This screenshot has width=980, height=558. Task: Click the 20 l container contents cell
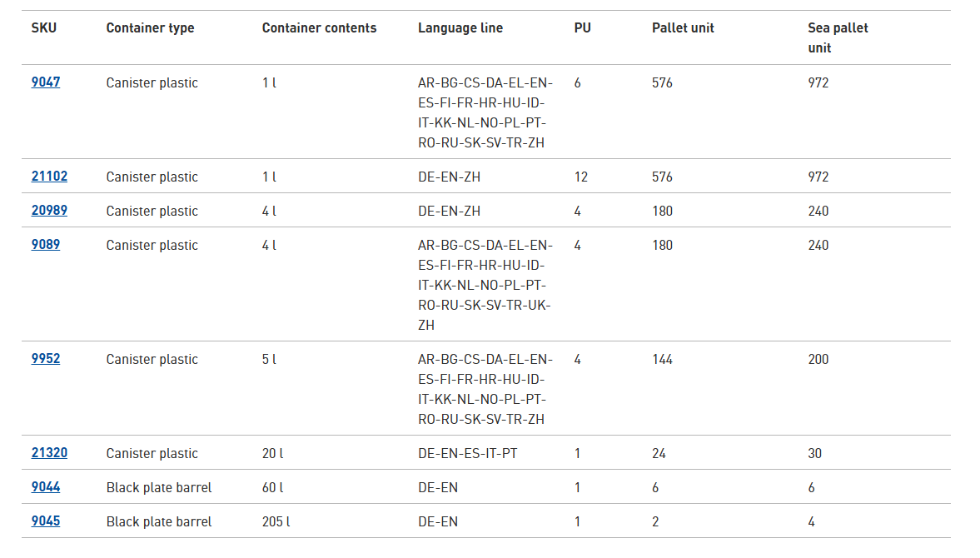(x=272, y=453)
